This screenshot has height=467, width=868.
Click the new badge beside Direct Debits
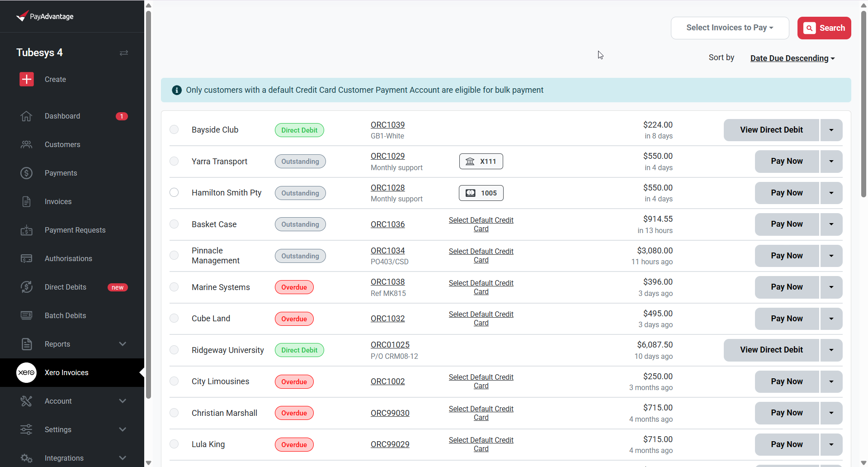click(x=118, y=287)
